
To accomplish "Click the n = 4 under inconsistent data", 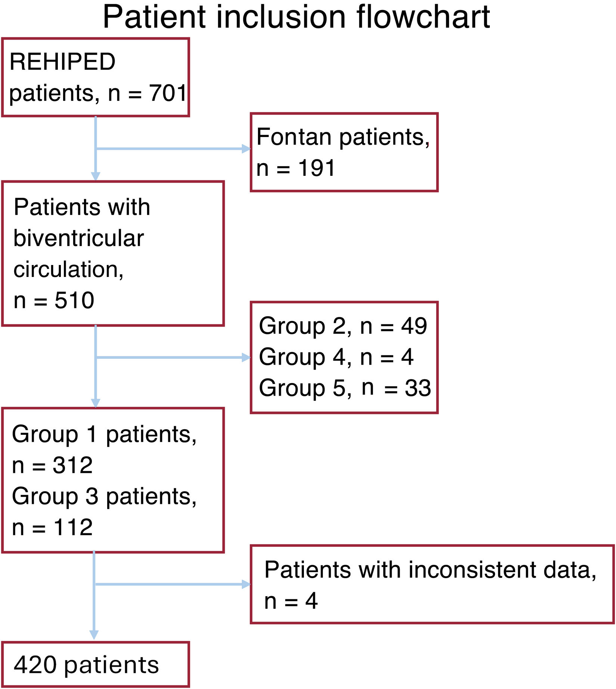I will tap(291, 601).
